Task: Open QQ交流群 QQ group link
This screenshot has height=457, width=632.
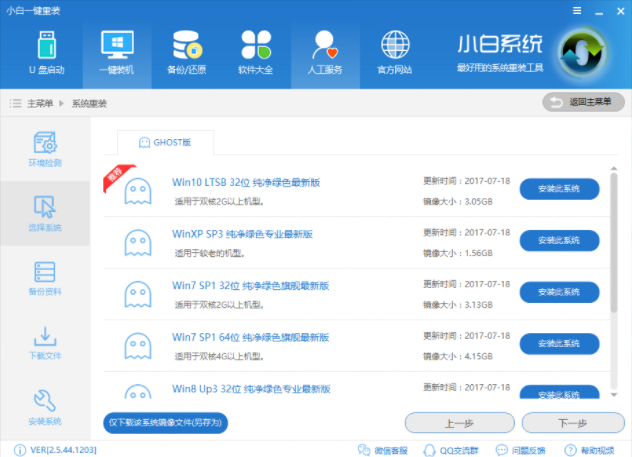Action: tap(451, 450)
